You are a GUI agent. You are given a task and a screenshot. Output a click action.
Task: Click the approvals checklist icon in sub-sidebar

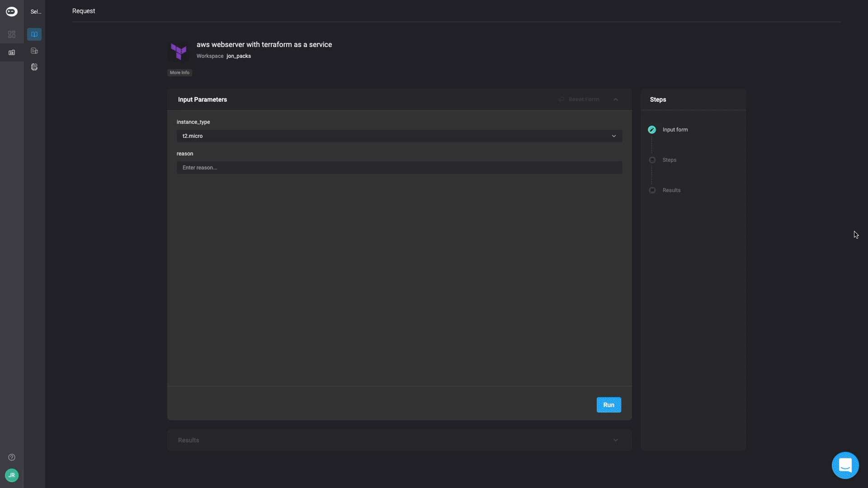click(34, 67)
